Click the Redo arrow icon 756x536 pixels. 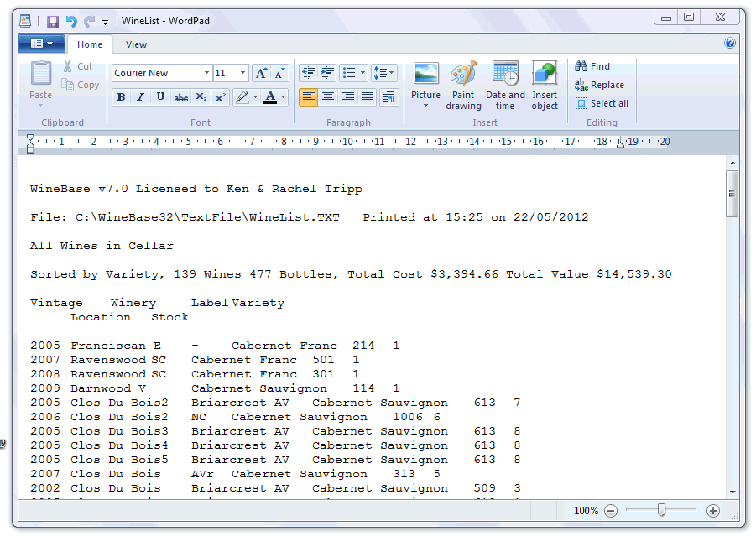tap(89, 21)
